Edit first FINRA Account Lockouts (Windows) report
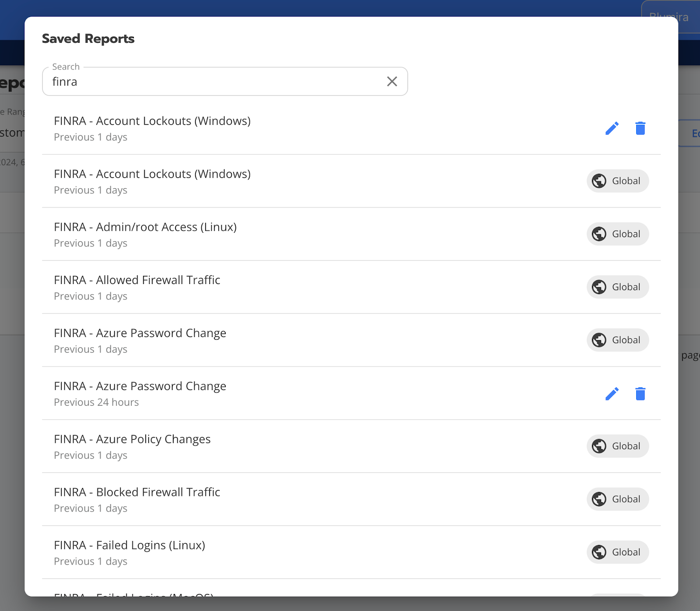 point(612,128)
